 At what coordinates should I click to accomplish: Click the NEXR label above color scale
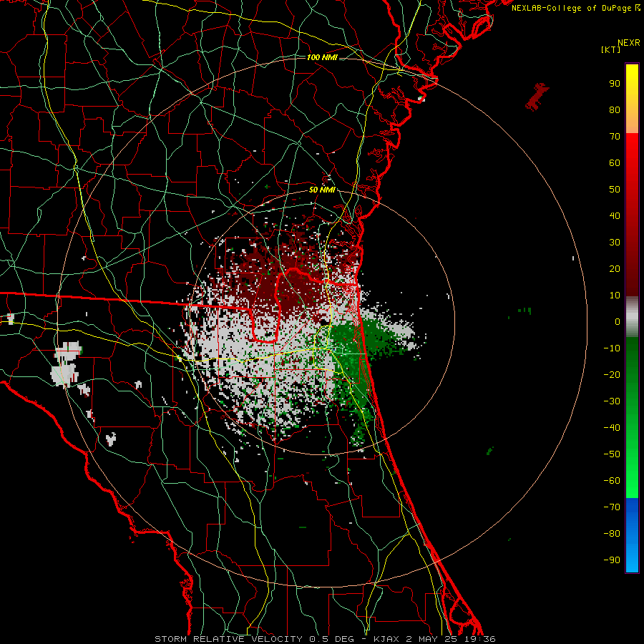[628, 43]
